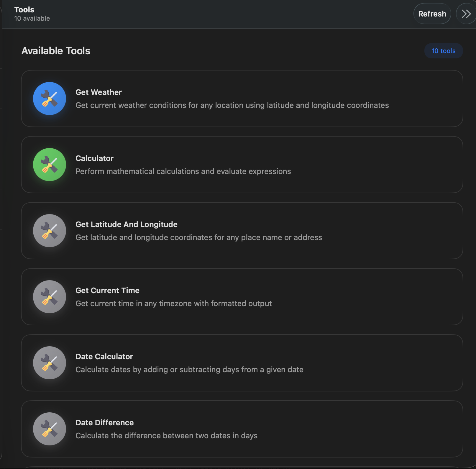
Task: Select the gray tool icon beside Date Calculator
Action: [49, 363]
